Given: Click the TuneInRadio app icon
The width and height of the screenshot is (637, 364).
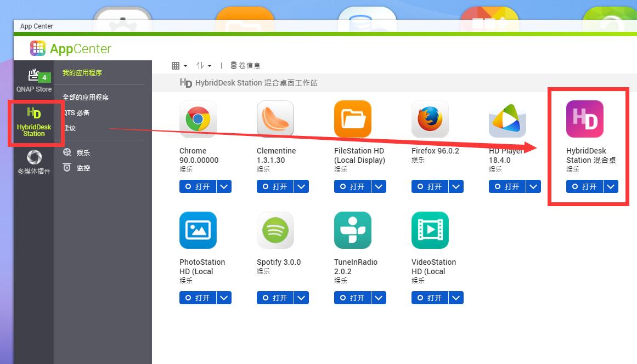Looking at the screenshot, I should (x=353, y=230).
